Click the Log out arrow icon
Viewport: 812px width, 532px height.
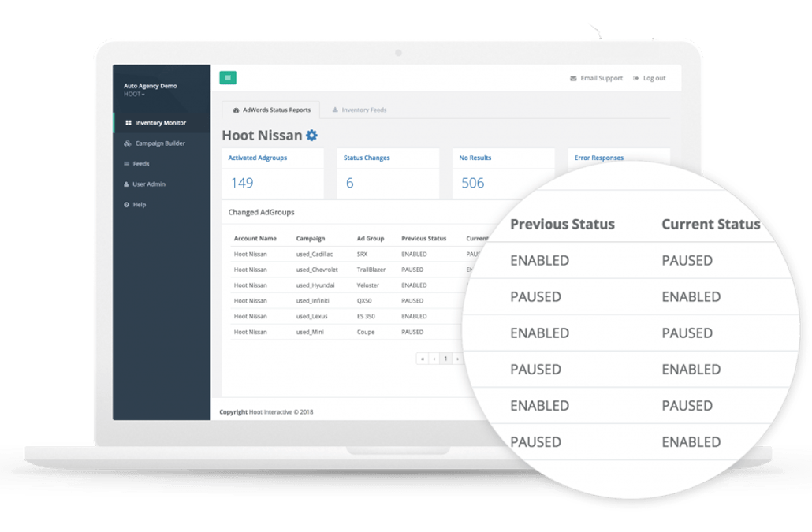point(636,78)
